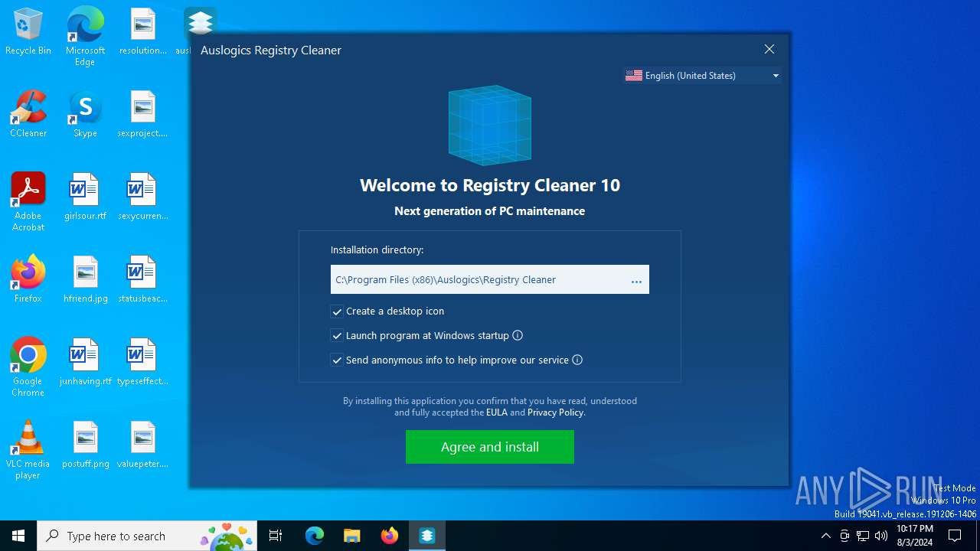This screenshot has height=551, width=980.
Task: Select postuff.png image file
Action: coord(85,445)
